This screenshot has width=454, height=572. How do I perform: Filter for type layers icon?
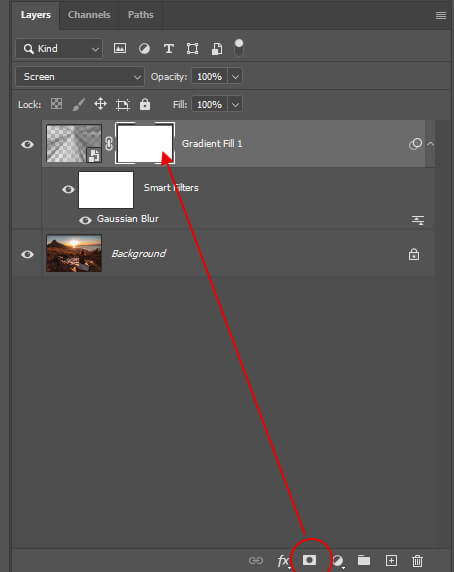(168, 49)
